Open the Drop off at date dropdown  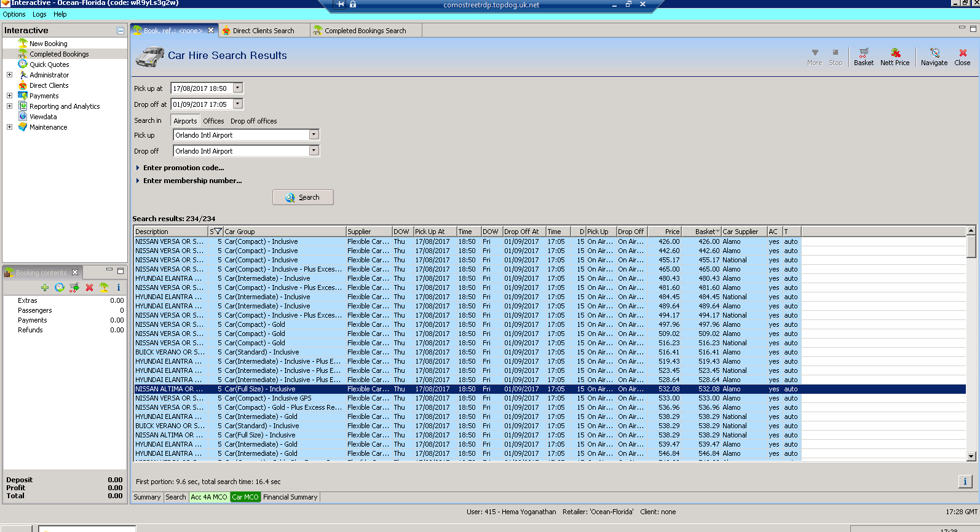coord(238,104)
